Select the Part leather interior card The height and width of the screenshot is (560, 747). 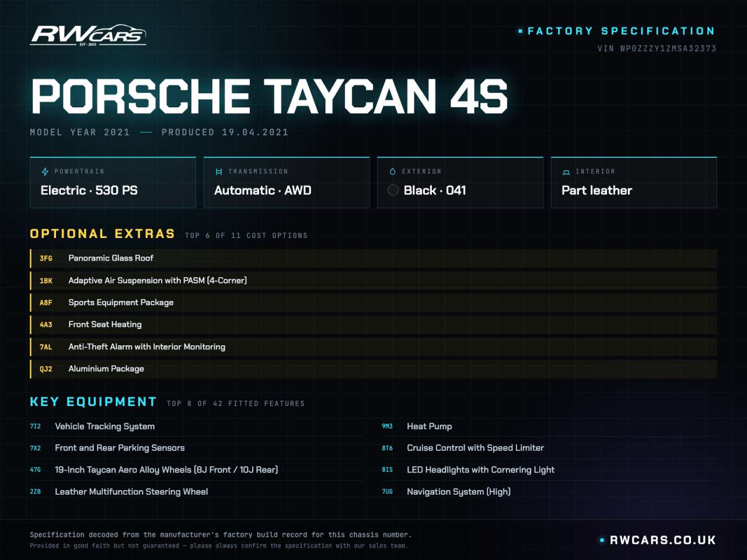pos(634,183)
